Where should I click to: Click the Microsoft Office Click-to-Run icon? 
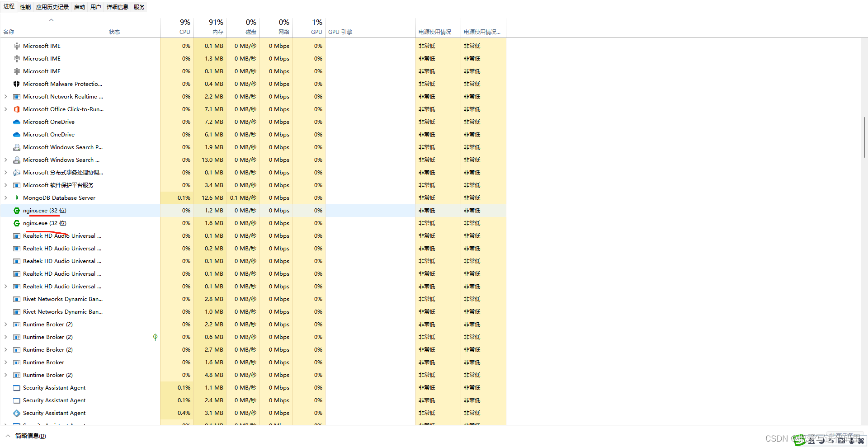[17, 109]
